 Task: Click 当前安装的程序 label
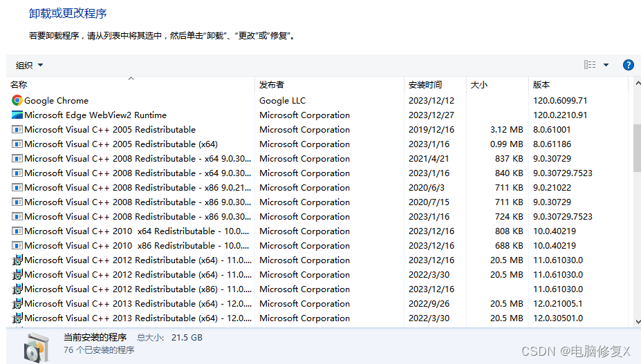(x=95, y=337)
